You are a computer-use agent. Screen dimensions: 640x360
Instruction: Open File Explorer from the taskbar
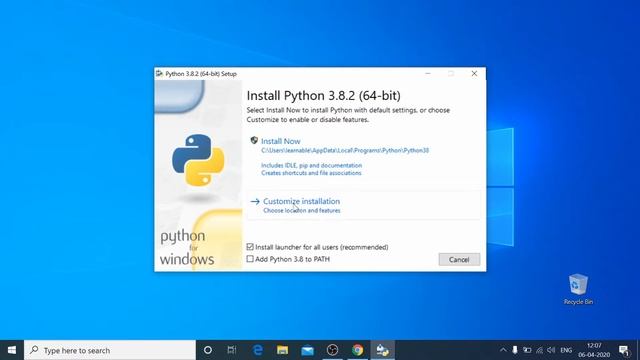(282, 350)
